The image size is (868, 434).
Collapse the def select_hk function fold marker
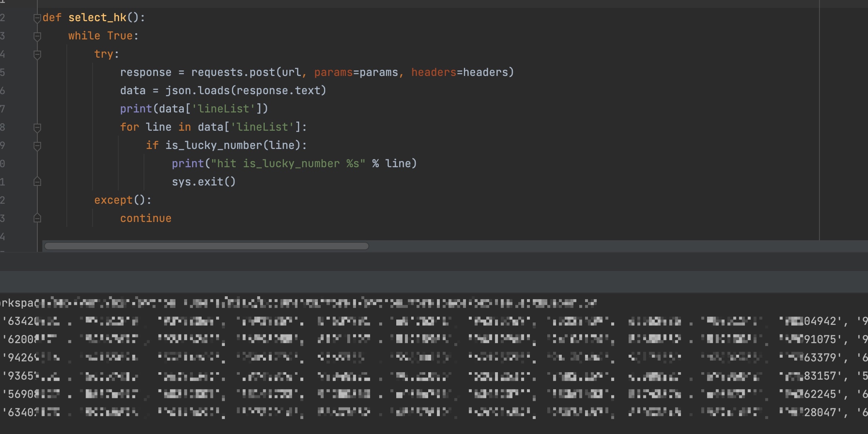pos(37,18)
